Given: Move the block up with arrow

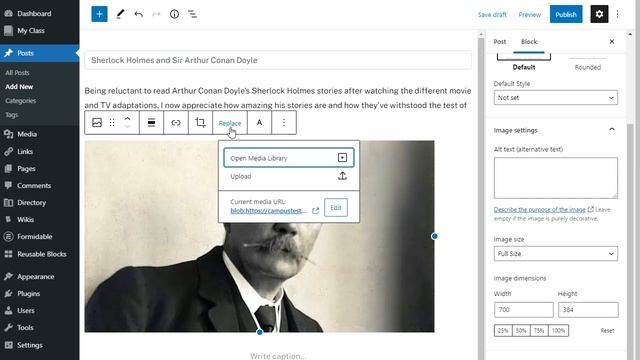Looking at the screenshot, I should point(127,119).
